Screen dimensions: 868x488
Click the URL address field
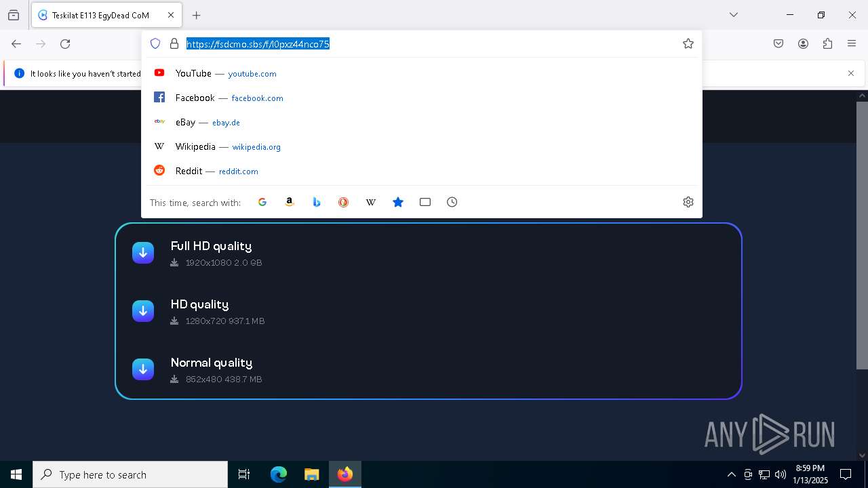[431, 44]
